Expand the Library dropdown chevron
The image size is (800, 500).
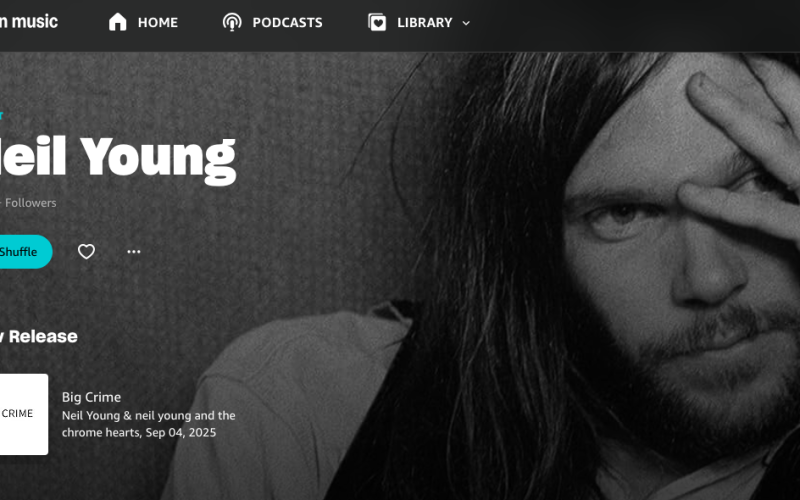tap(466, 23)
